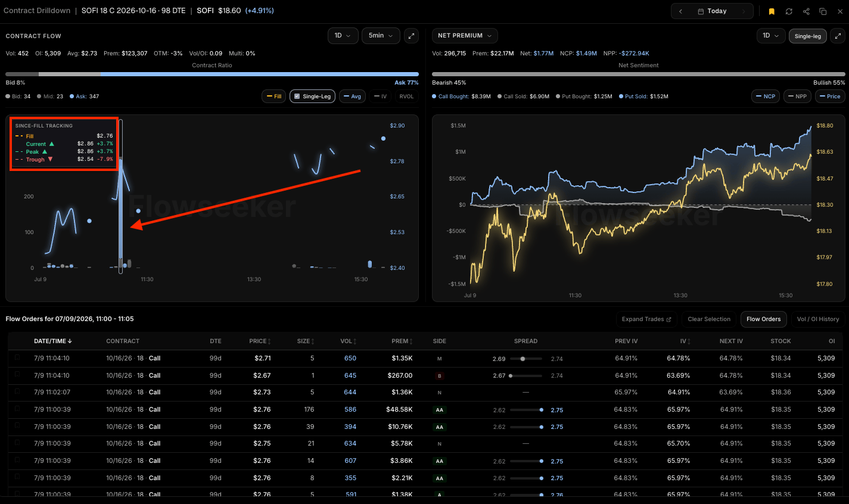The height and width of the screenshot is (504, 849).
Task: Toggle the Avg line on Contract Flow chart
Action: [353, 97]
